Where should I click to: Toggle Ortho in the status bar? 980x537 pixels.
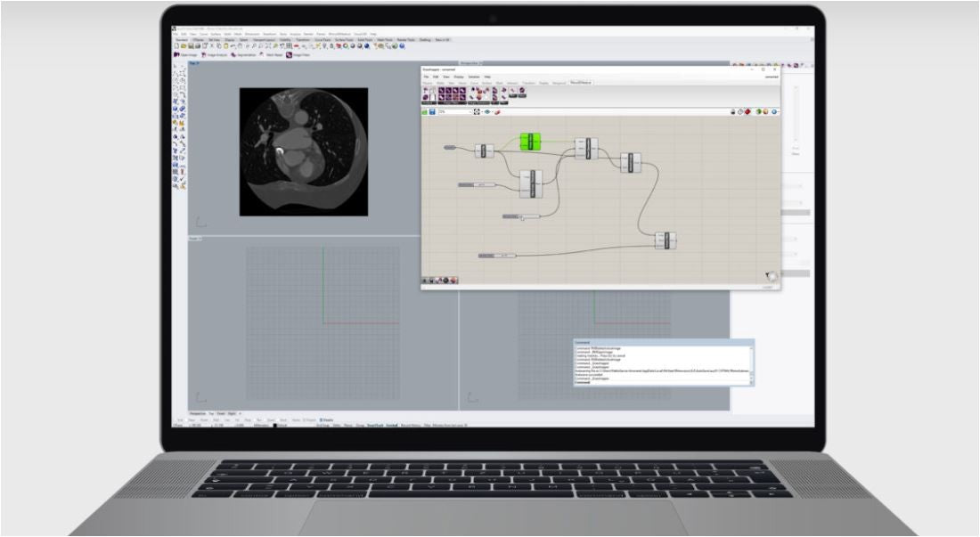(337, 425)
